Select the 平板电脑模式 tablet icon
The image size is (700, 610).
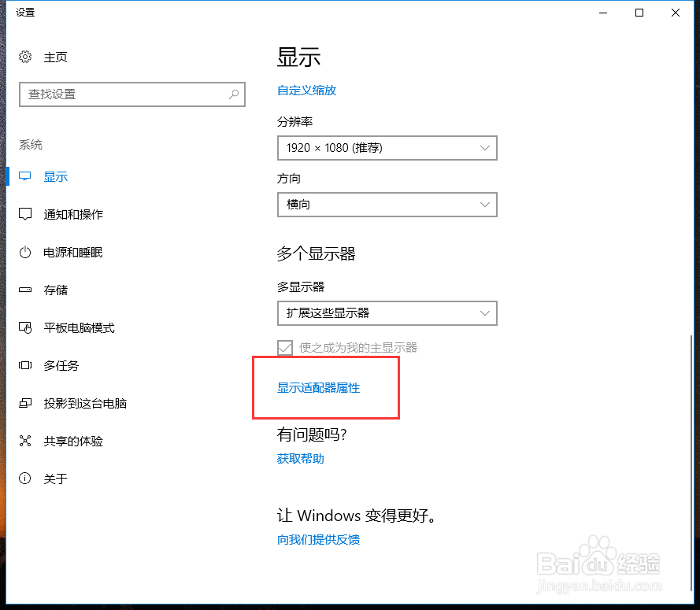click(x=24, y=327)
